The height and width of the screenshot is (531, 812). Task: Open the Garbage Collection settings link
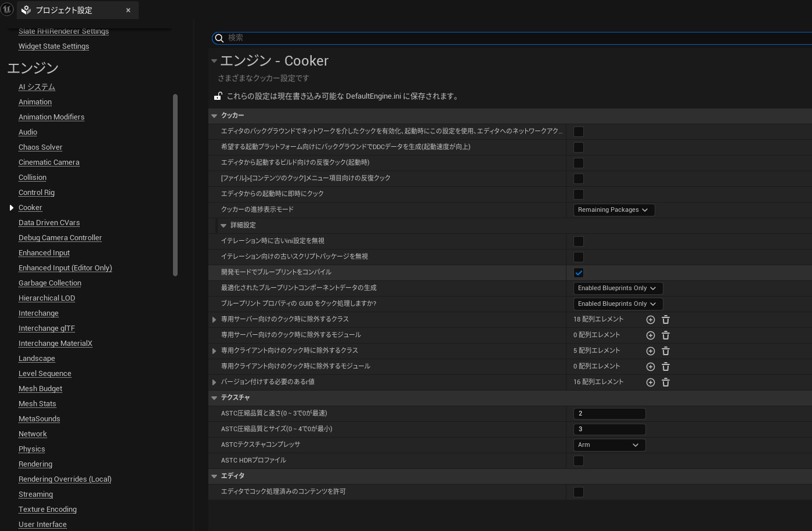(50, 283)
